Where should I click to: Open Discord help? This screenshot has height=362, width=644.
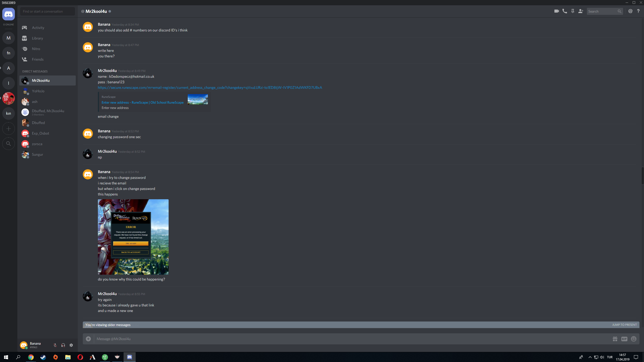(x=638, y=11)
